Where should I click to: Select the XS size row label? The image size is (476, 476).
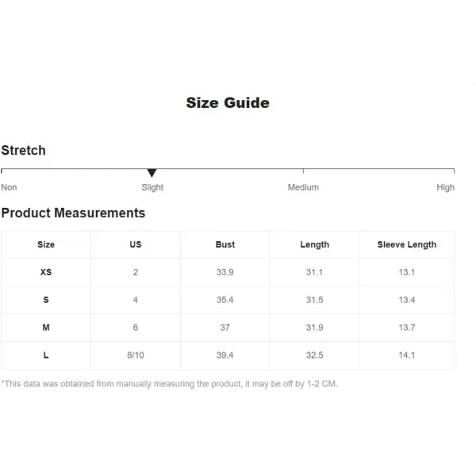point(46,272)
